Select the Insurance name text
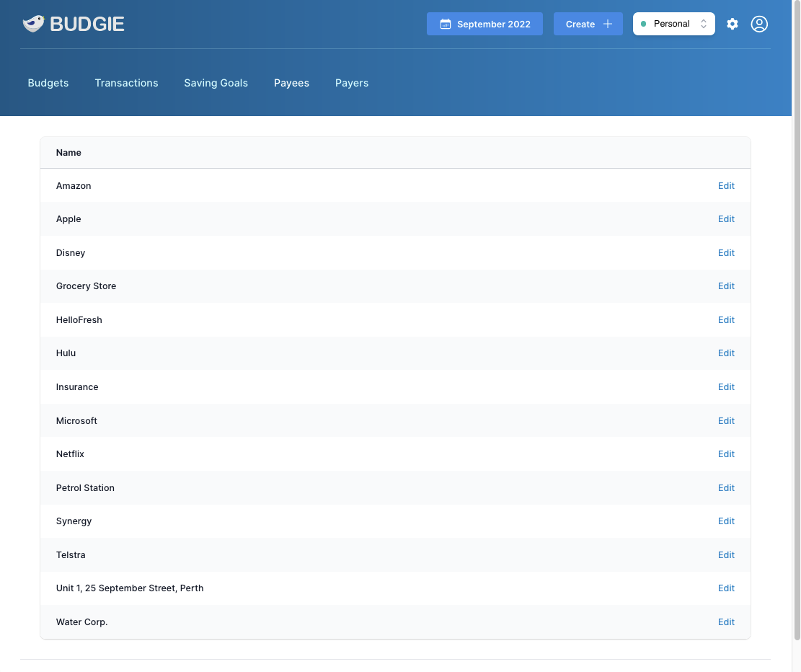The height and width of the screenshot is (672, 801). 77,387
